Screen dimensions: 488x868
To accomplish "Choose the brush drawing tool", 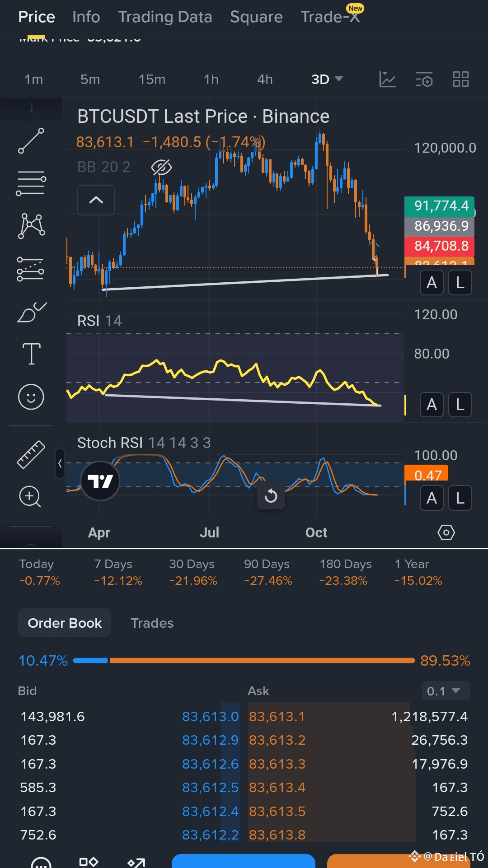I will 31,312.
